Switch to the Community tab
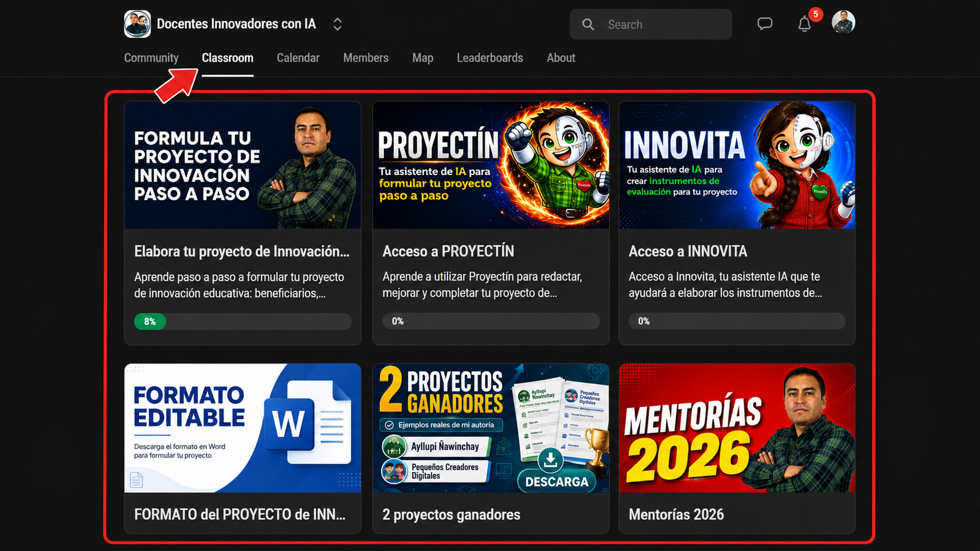The image size is (980, 551). tap(151, 58)
